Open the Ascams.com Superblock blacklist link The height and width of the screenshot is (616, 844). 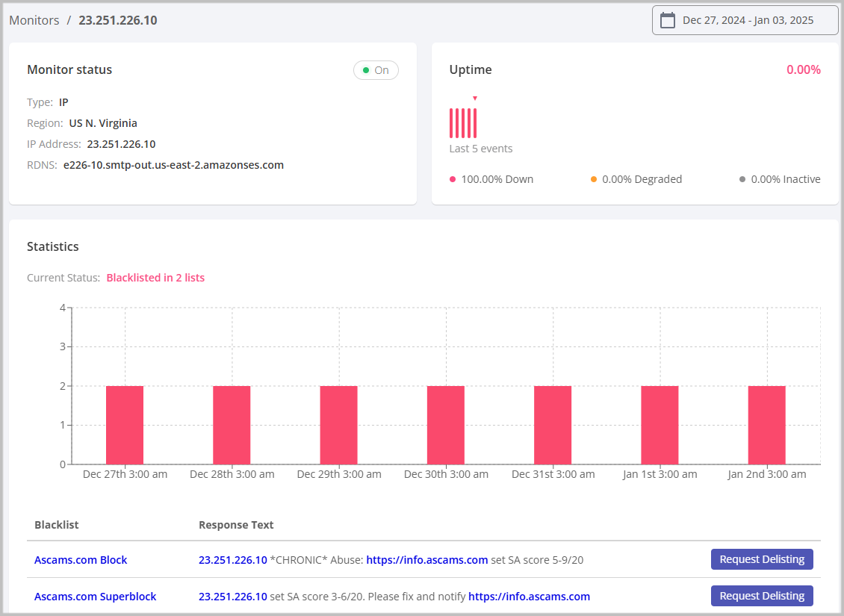(95, 596)
